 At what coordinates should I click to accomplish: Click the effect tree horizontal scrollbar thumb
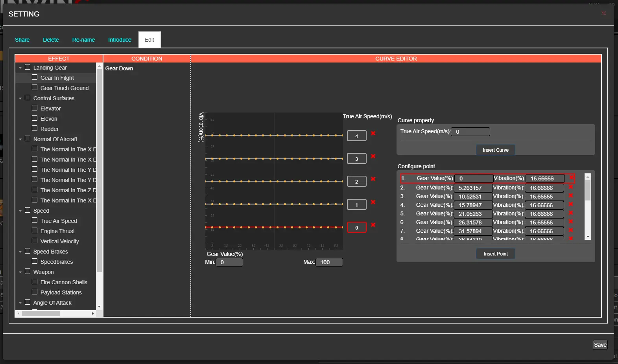[41, 313]
